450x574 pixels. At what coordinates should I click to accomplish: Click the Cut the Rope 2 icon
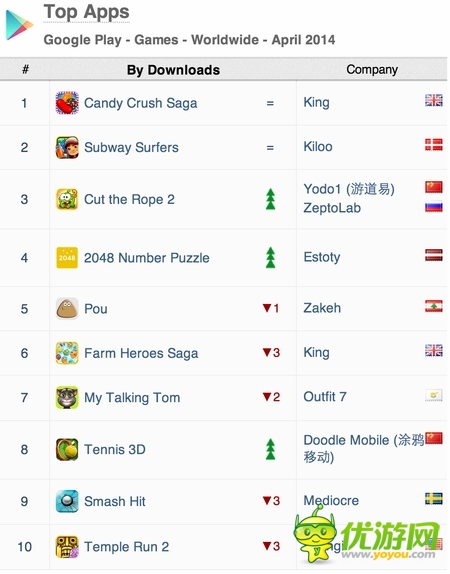pyautogui.click(x=67, y=199)
